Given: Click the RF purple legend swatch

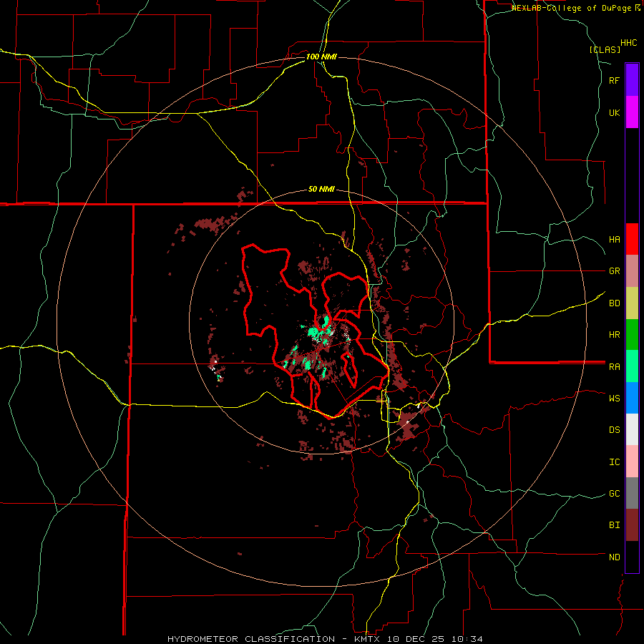Looking at the screenshot, I should 632,80.
